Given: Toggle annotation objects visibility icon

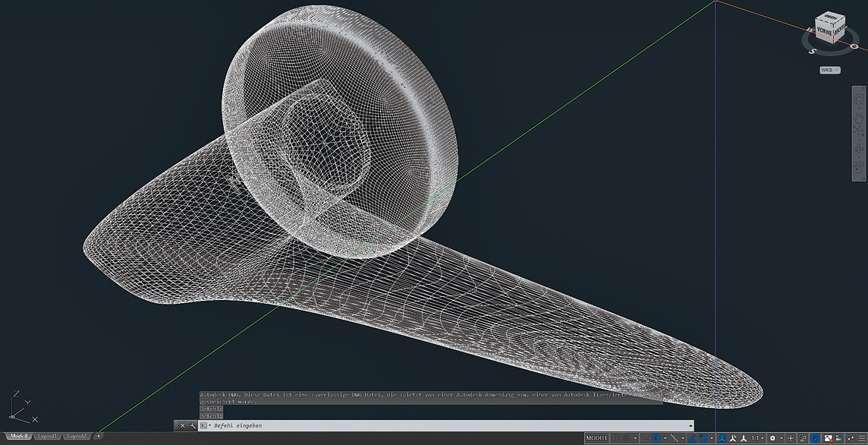Looking at the screenshot, I should click(722, 438).
